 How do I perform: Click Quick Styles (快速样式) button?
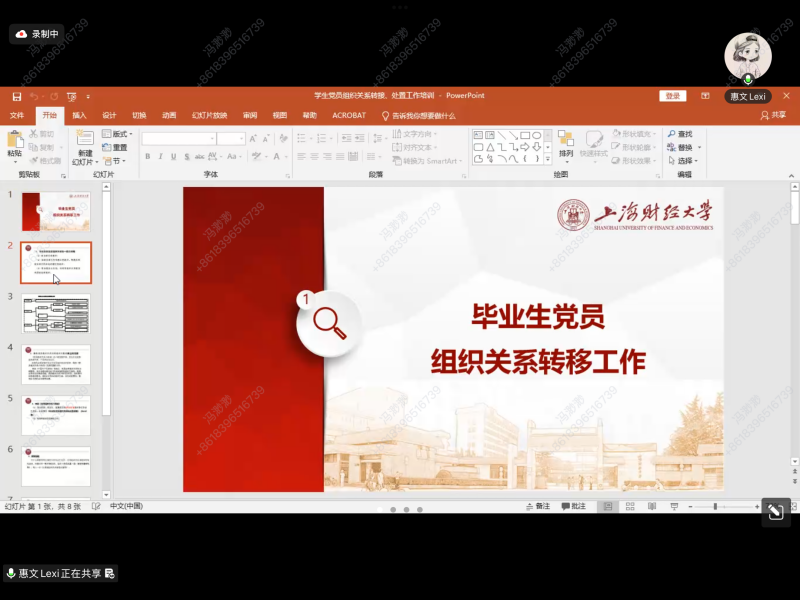pyautogui.click(x=594, y=144)
